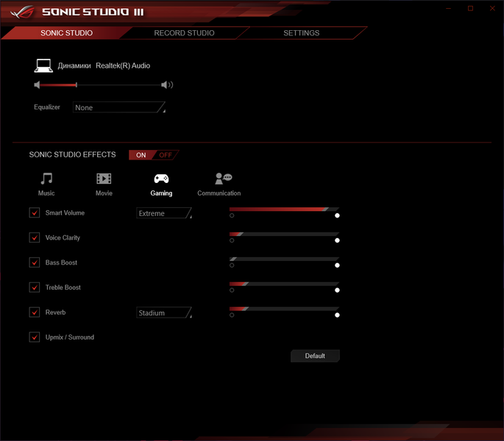504x441 pixels.
Task: Click the mute speaker icon left of volume
Action: (37, 85)
